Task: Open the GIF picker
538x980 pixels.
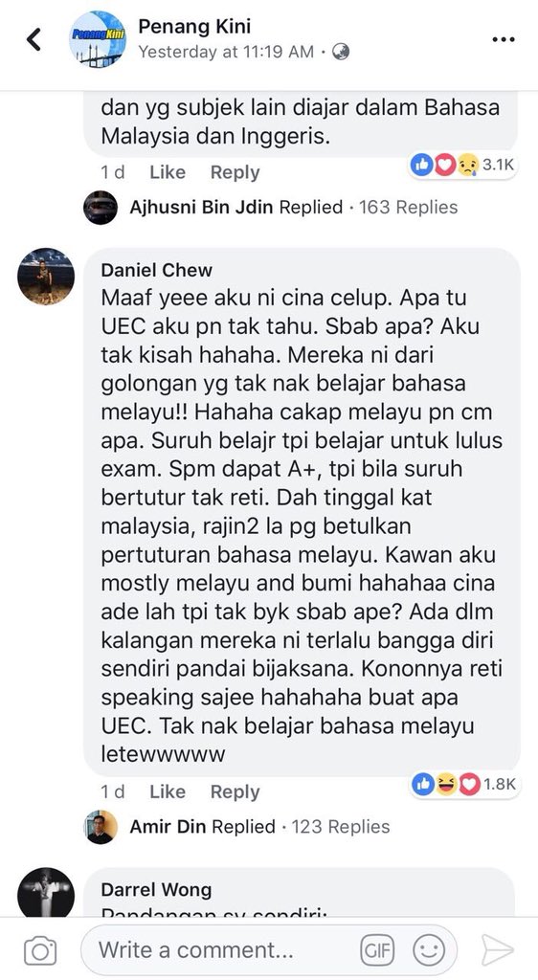Action: tap(377, 951)
